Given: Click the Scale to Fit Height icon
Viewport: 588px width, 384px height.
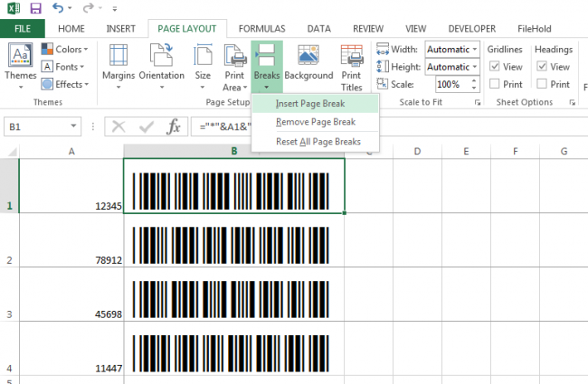Looking at the screenshot, I should [383, 67].
